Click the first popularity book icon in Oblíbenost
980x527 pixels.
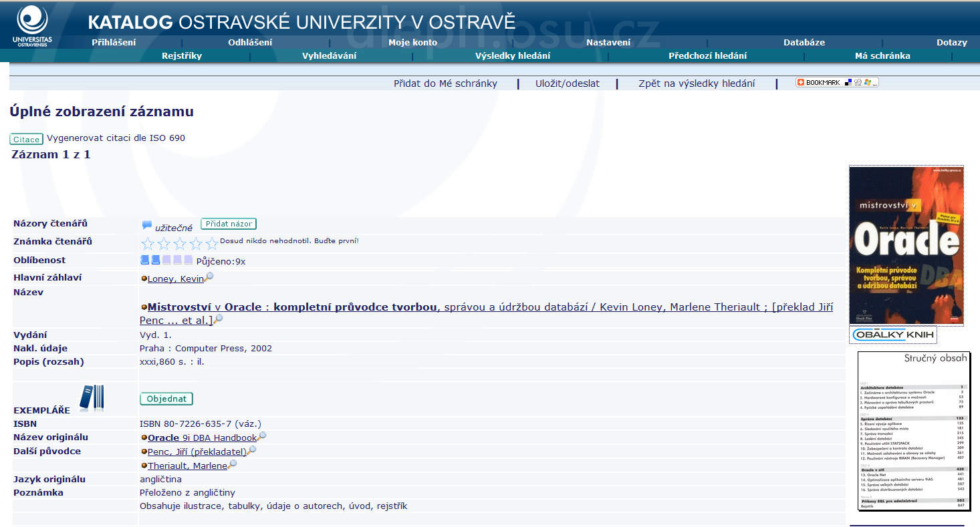[144, 260]
